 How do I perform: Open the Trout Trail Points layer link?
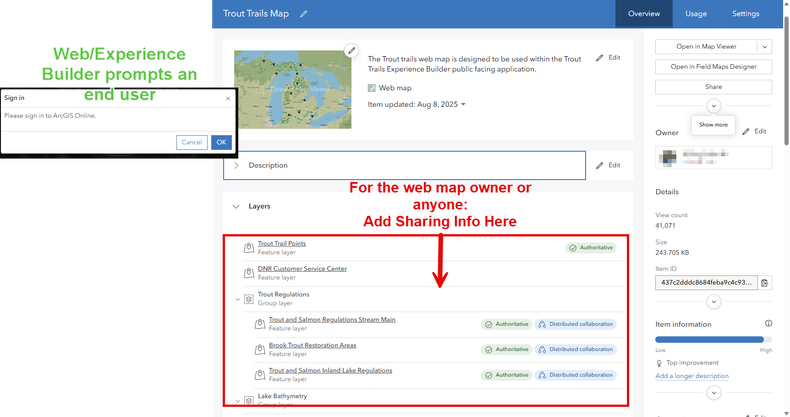pos(282,243)
